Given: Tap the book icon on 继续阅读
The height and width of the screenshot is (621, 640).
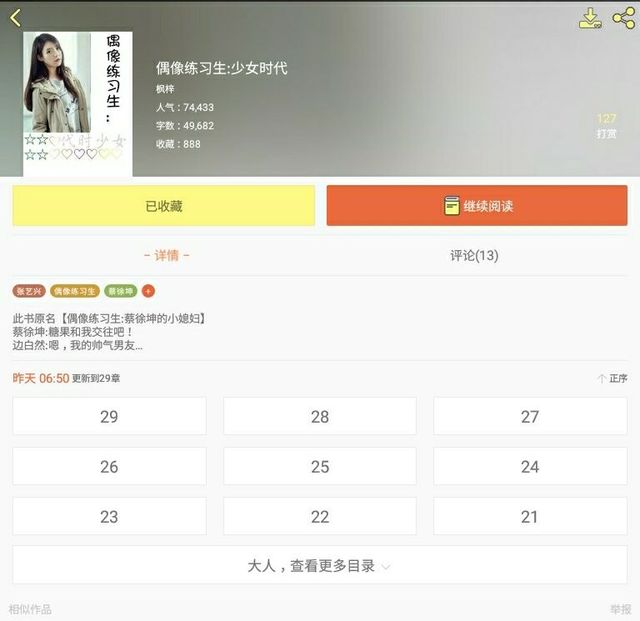Looking at the screenshot, I should pos(451,206).
